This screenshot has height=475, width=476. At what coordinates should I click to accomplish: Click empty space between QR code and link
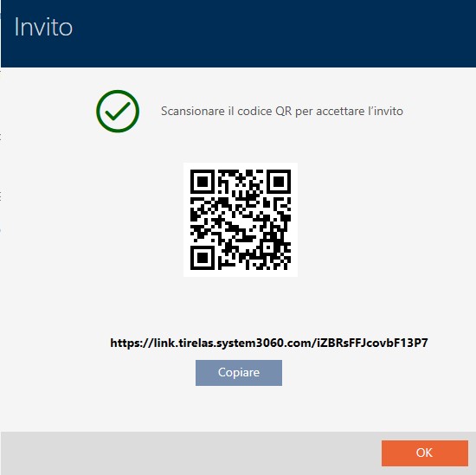point(241,306)
